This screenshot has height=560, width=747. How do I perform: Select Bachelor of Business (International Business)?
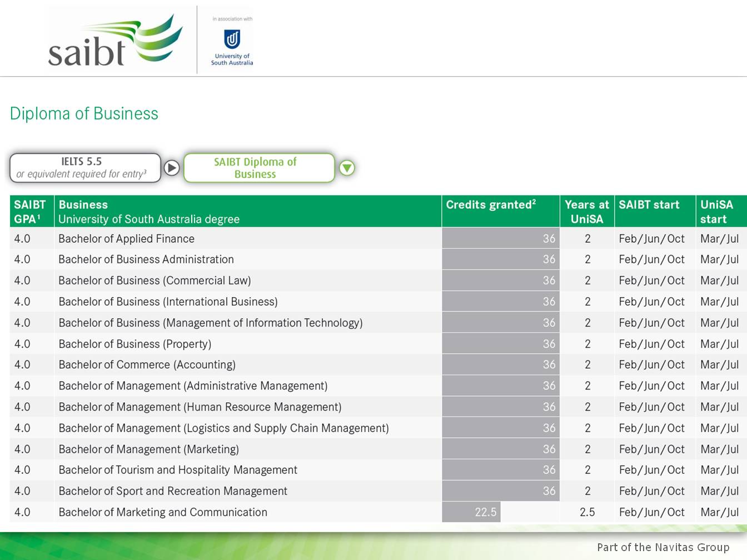(168, 302)
